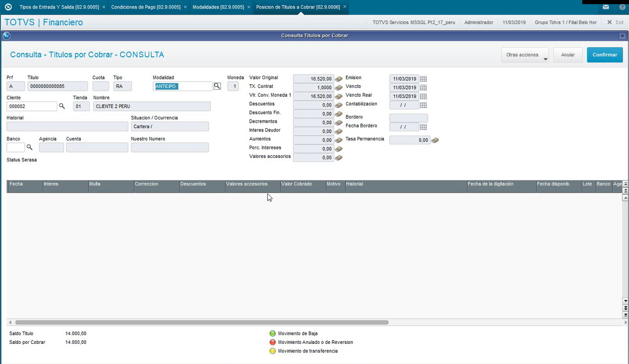Close the Condiciones de Pago tab
The width and height of the screenshot is (629, 364).
pyautogui.click(x=186, y=7)
